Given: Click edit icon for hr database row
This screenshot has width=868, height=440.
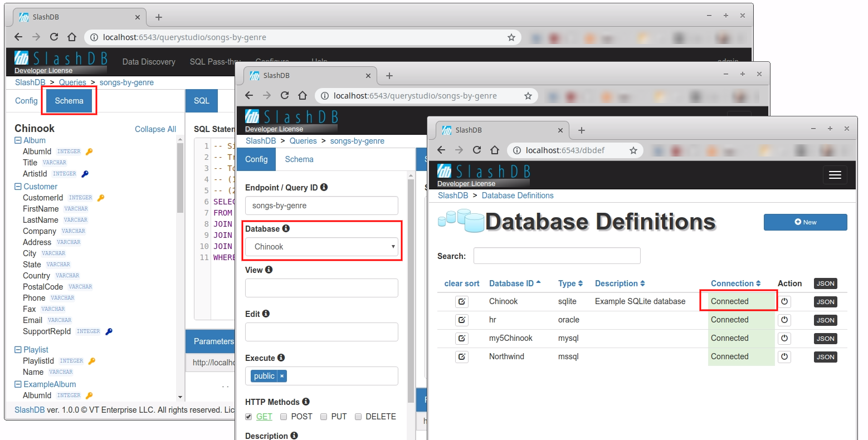Looking at the screenshot, I should [x=462, y=320].
